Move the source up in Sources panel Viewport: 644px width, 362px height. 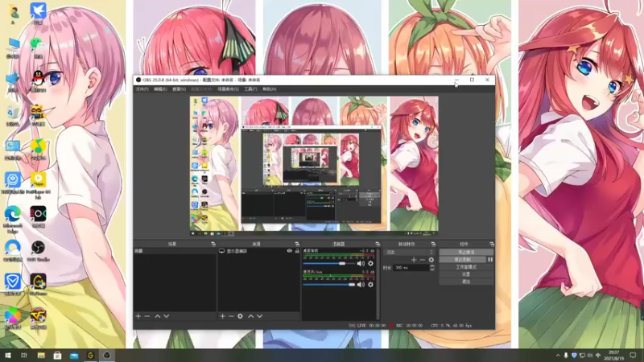(250, 316)
